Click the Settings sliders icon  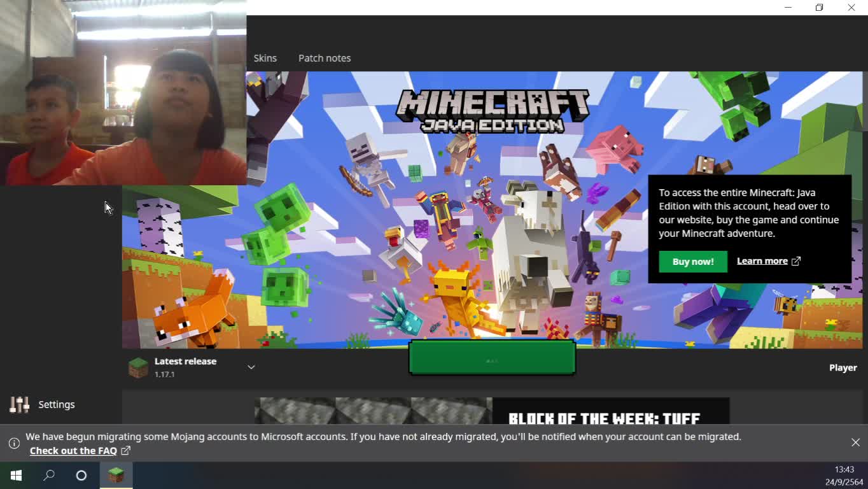[20, 404]
